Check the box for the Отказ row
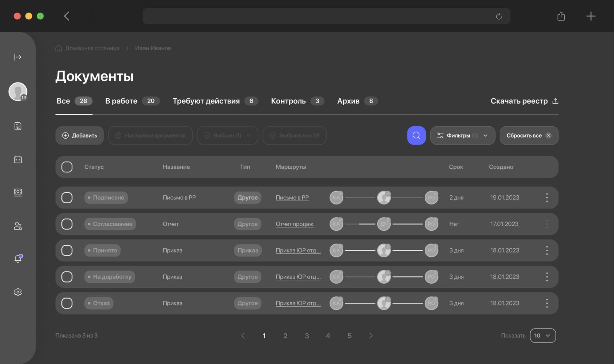This screenshot has height=364, width=614. pos(67,303)
